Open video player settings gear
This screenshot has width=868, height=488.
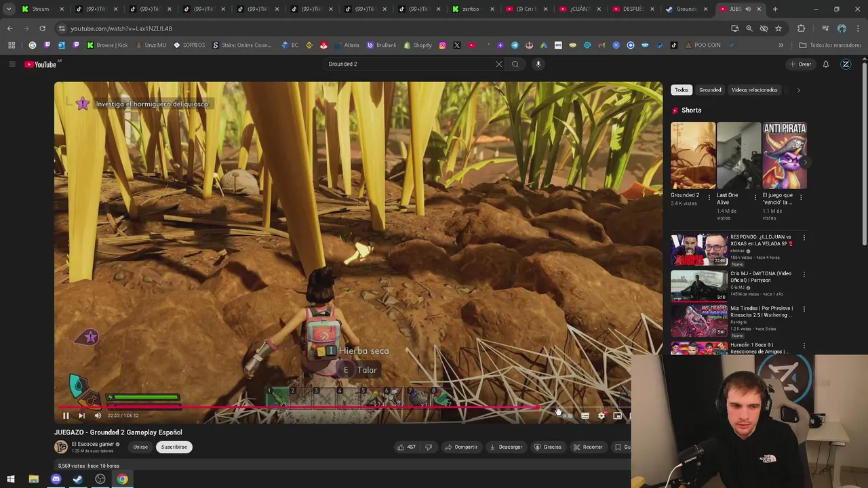(601, 415)
